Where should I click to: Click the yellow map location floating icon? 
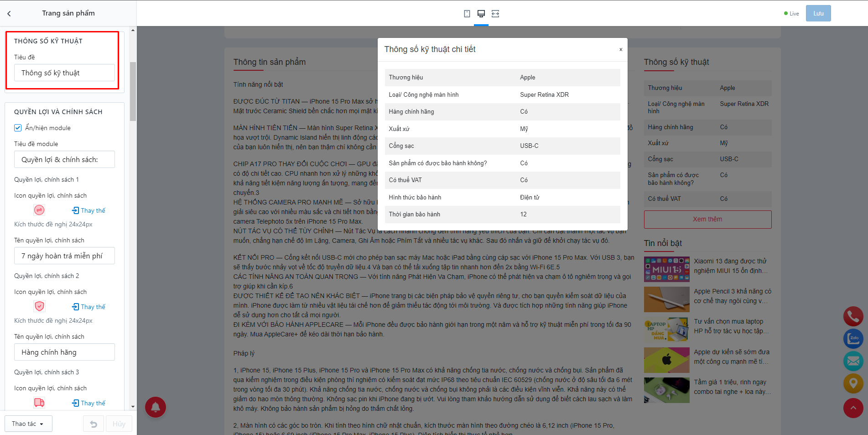click(x=853, y=383)
